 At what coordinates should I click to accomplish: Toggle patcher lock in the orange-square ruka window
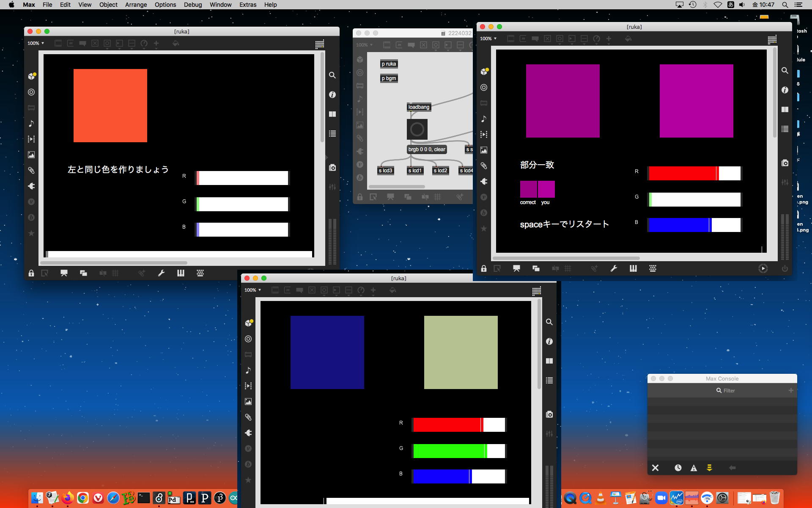[x=31, y=273]
